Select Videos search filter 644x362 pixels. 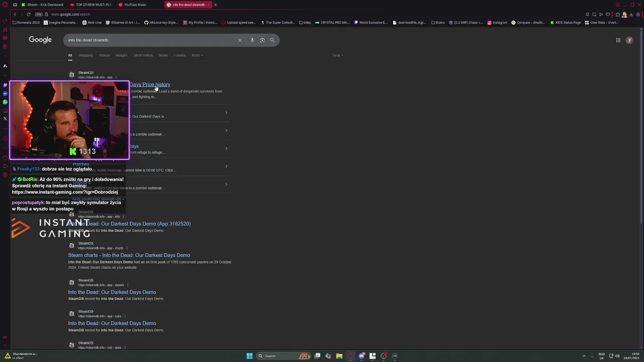click(104, 55)
